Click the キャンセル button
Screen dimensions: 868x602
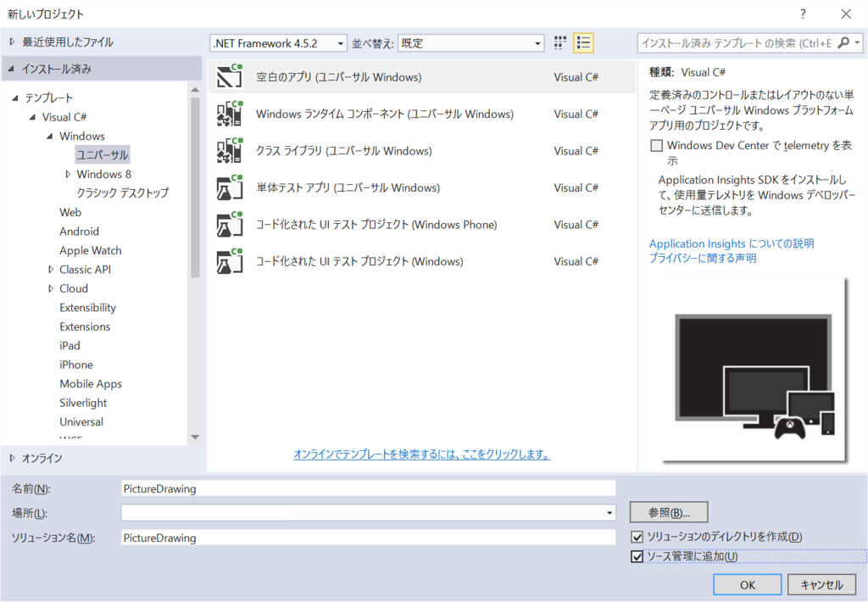click(821, 585)
